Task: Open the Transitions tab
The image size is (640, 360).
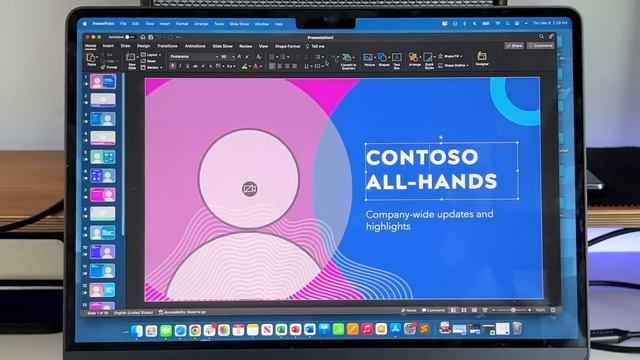Action: pos(167,46)
